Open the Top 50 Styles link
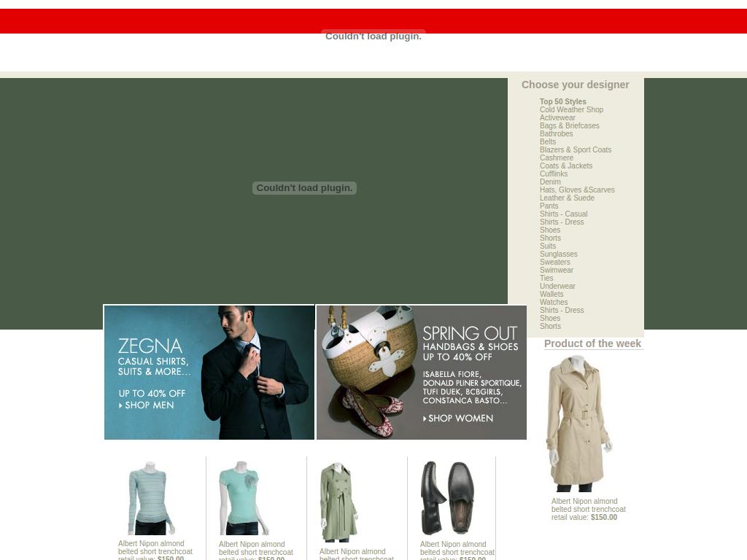This screenshot has width=747, height=560. [562, 101]
